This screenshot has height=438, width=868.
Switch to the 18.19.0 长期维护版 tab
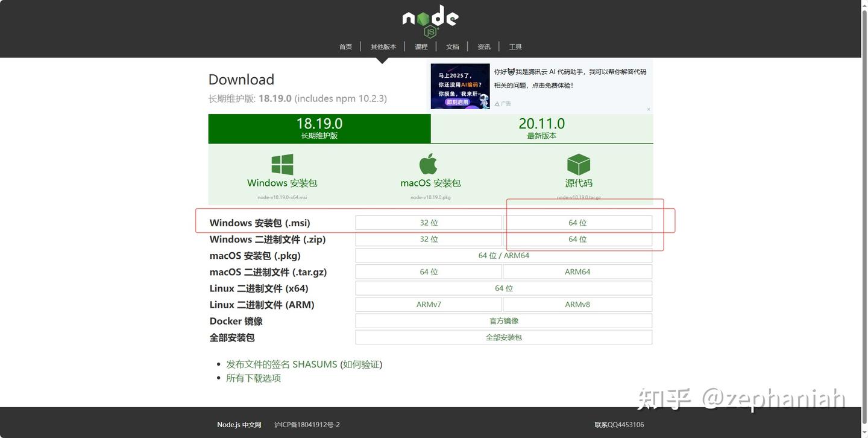(x=319, y=128)
